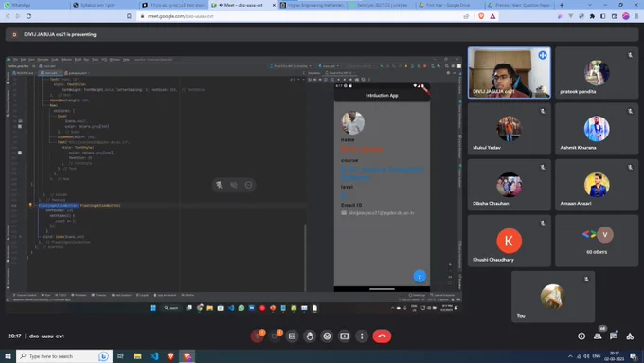
Task: Expand the tab search dropdown arrow
Action: coord(590,5)
